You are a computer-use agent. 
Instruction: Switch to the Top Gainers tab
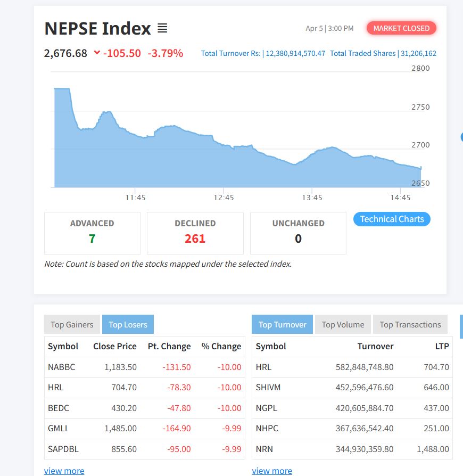click(72, 324)
